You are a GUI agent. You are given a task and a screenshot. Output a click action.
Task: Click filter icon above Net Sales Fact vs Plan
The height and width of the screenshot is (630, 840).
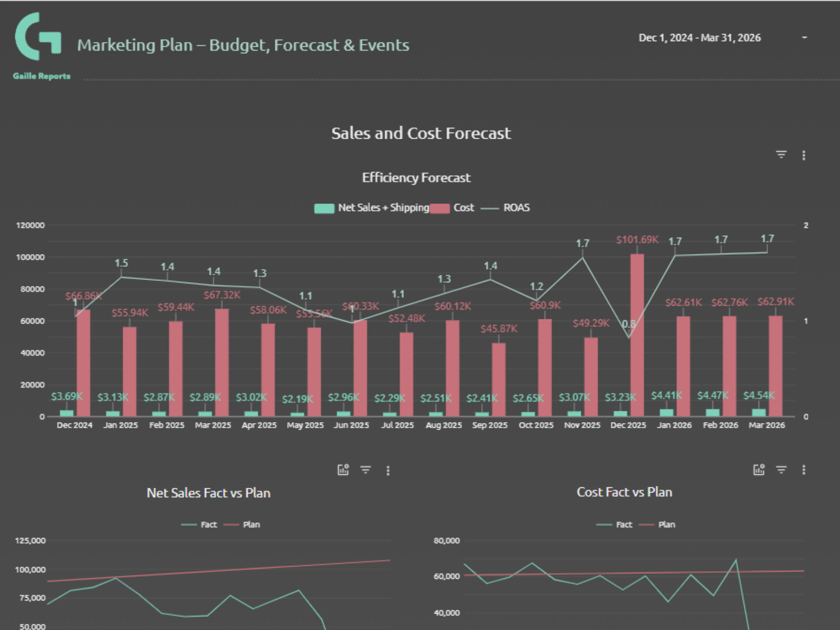tap(365, 470)
